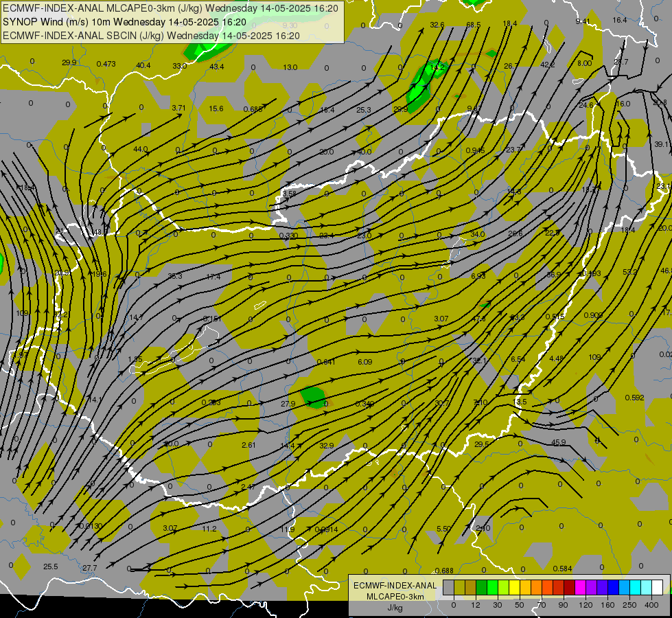Click the map value 43.4
The width and height of the screenshot is (672, 618).
[x=217, y=67]
